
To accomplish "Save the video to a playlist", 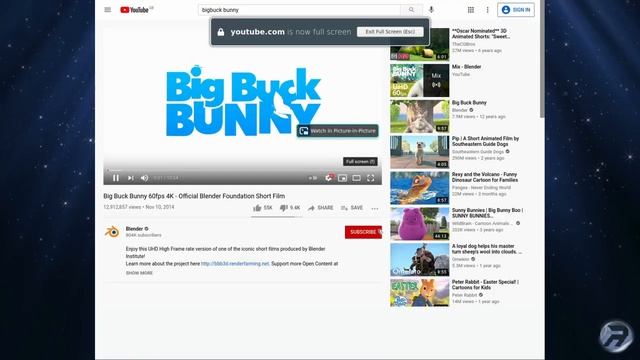I will point(352,208).
